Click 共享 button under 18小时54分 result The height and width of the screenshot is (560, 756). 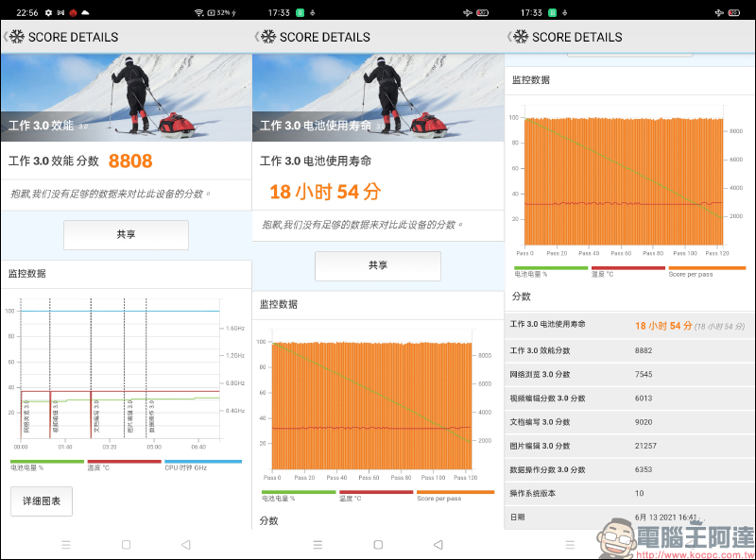click(x=378, y=266)
